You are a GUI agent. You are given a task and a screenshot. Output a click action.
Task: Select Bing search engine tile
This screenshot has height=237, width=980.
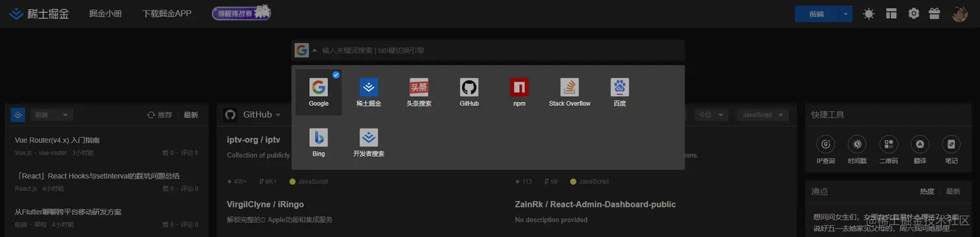318,143
